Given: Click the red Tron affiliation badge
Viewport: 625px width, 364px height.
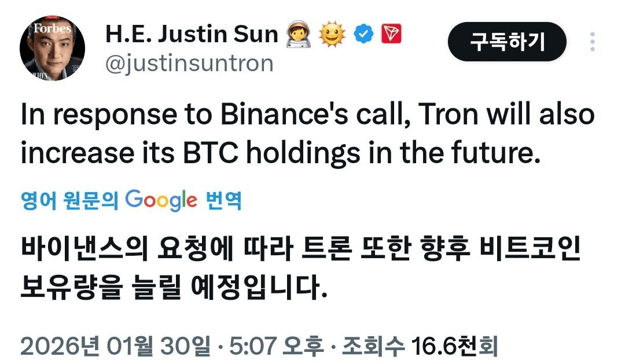Looking at the screenshot, I should coord(391,35).
